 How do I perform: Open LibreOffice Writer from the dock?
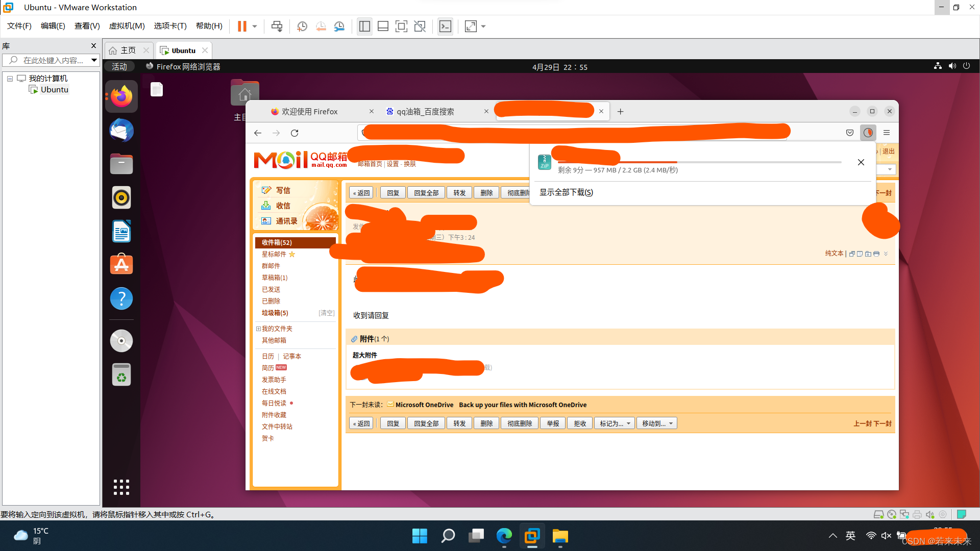pyautogui.click(x=121, y=231)
